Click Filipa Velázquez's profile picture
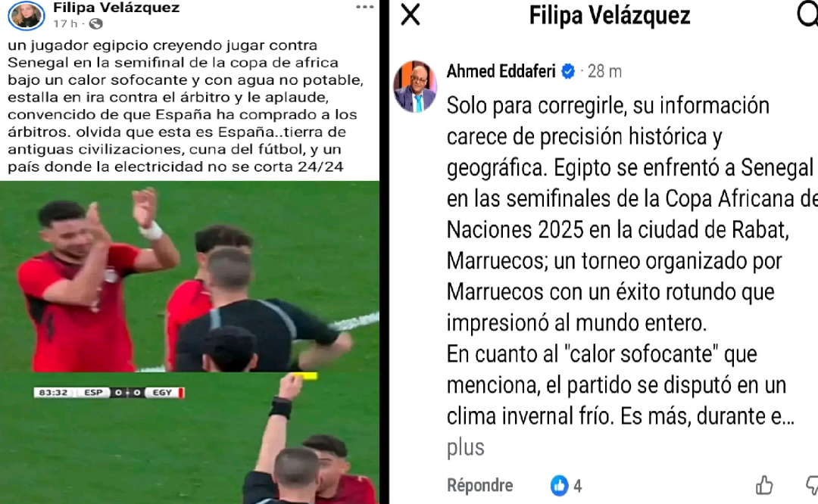Screen dimensions: 818x504 26,14
